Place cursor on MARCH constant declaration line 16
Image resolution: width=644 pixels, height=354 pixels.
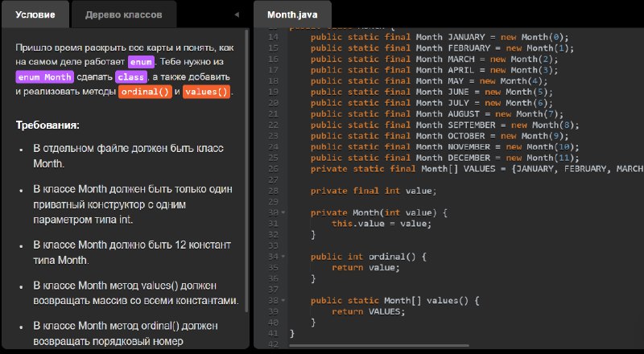434,60
